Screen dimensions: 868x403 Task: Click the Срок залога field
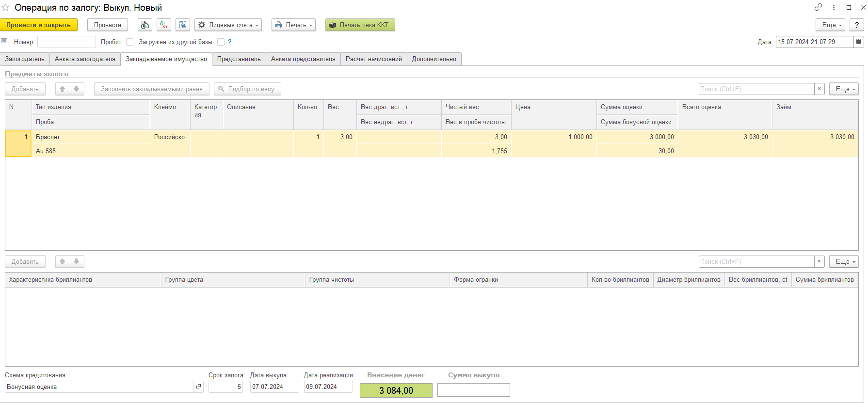coord(225,387)
